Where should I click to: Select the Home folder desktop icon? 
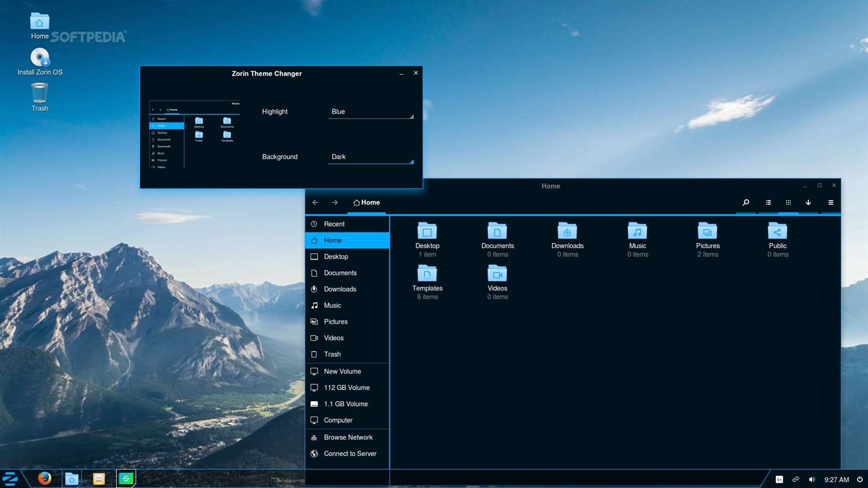click(x=40, y=26)
